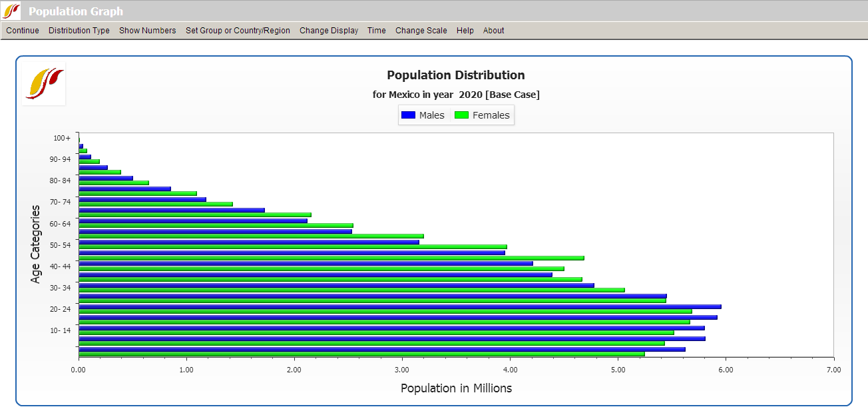The image size is (868, 413).
Task: Click the green Females legend swatch
Action: pyautogui.click(x=461, y=115)
